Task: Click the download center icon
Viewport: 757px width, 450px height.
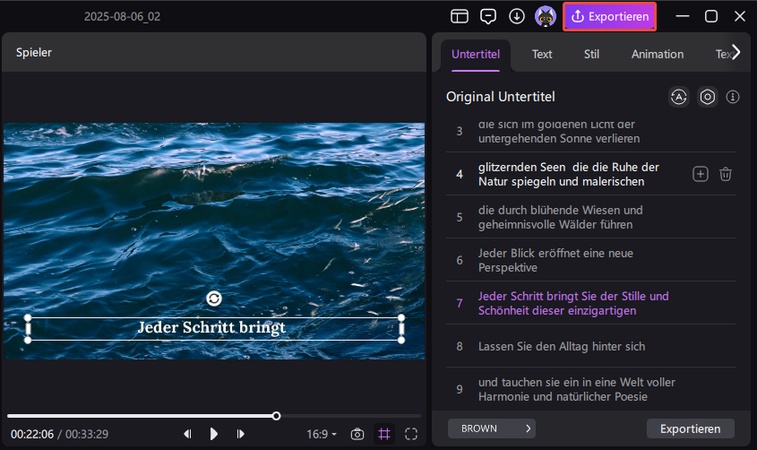Action: [517, 16]
